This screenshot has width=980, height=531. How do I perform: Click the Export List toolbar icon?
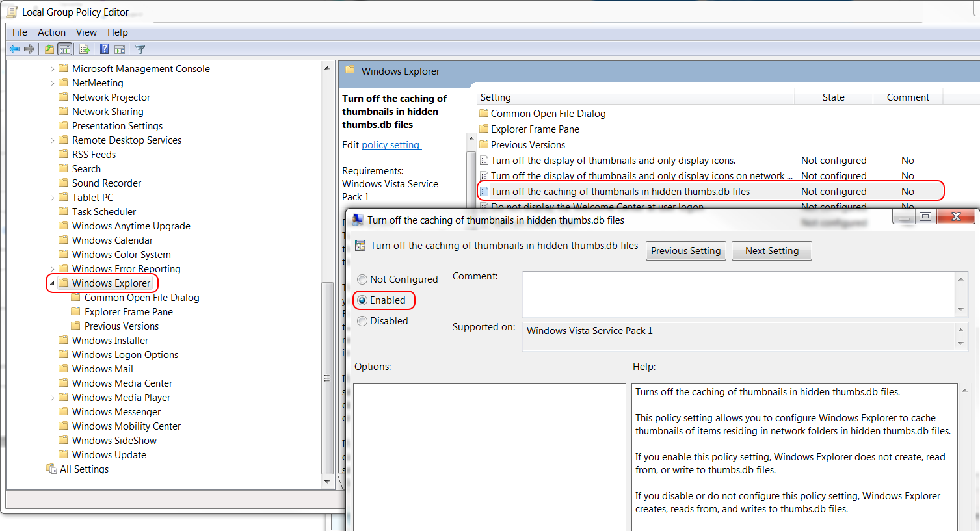point(85,49)
